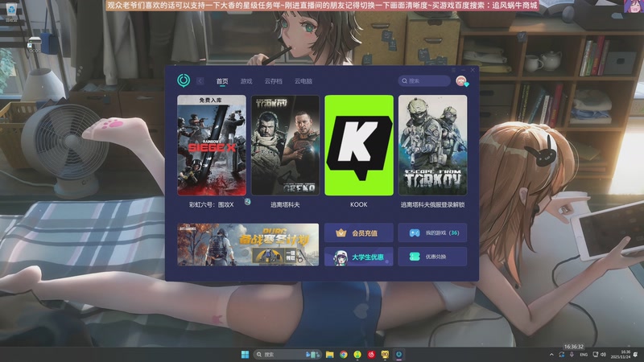The width and height of the screenshot is (644, 362).
Task: Click the 免费入库 tag on Siege cover
Action: [x=211, y=100]
